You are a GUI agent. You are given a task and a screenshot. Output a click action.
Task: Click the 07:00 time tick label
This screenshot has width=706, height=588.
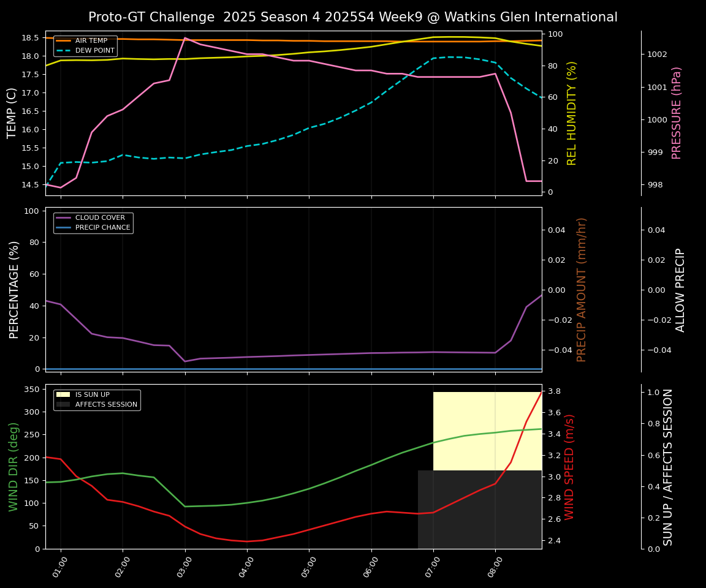(432, 568)
